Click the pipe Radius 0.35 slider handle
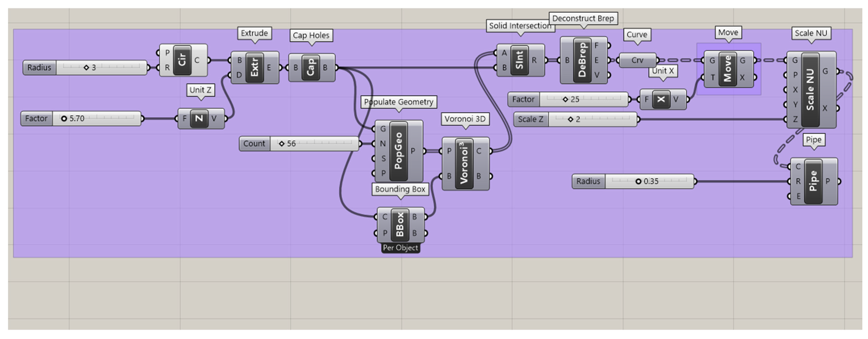This screenshot has width=868, height=339. coord(638,181)
